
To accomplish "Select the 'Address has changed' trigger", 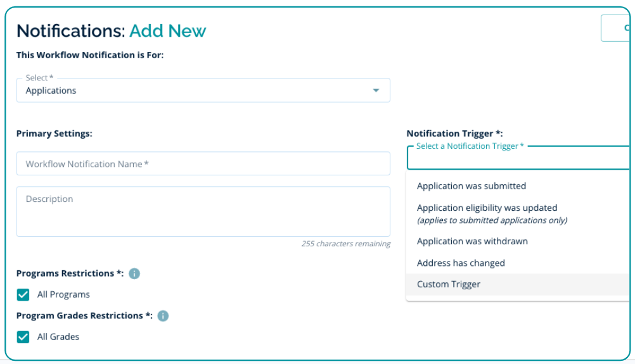I will point(461,263).
